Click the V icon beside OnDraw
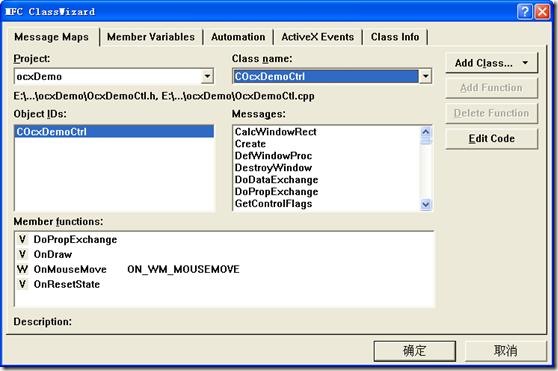 pos(22,254)
